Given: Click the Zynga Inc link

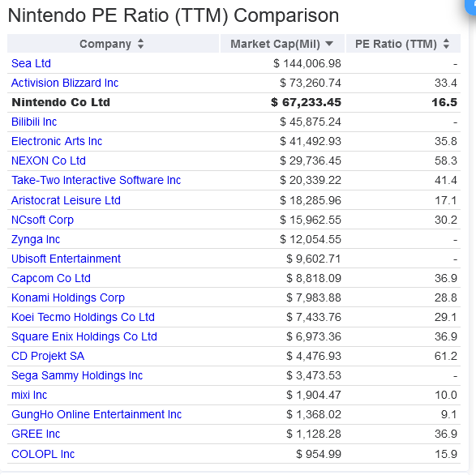Looking at the screenshot, I should 36,239.
